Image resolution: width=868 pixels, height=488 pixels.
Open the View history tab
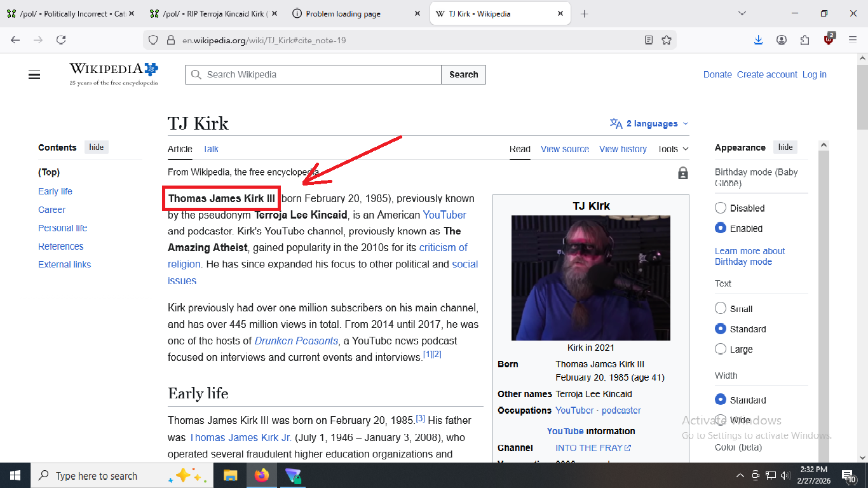tap(623, 149)
